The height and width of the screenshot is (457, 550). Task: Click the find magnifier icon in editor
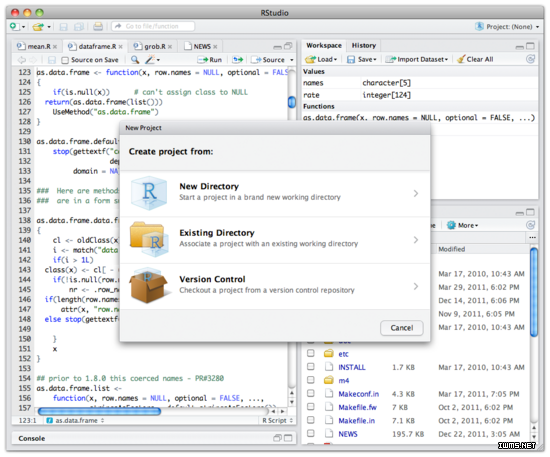[x=135, y=60]
